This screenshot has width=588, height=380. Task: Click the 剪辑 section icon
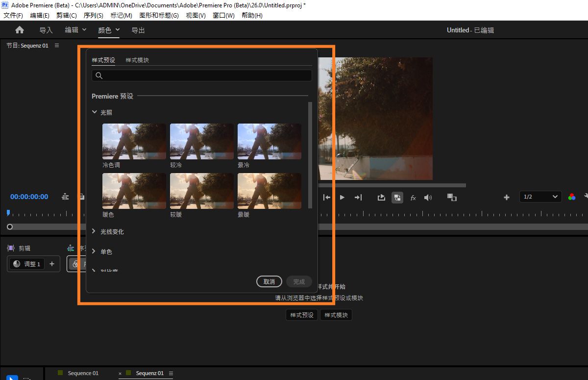(x=11, y=248)
